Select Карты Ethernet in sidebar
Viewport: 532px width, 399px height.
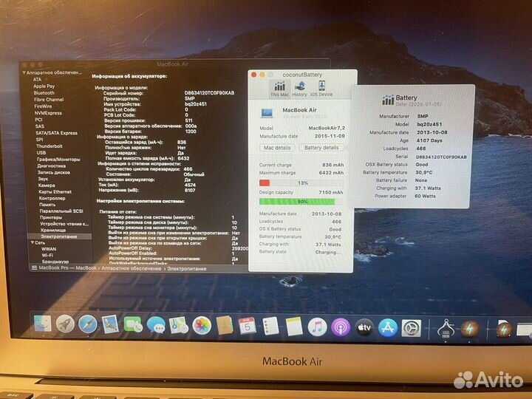pyautogui.click(x=55, y=191)
